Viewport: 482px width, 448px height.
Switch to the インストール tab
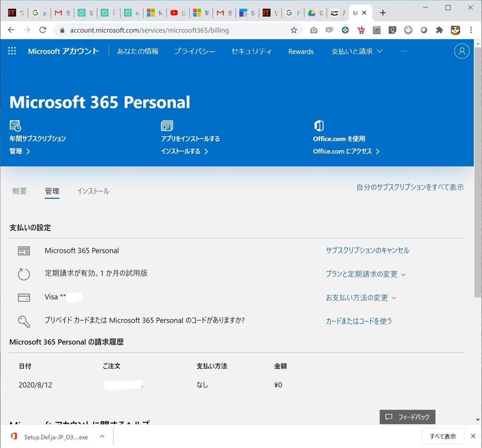pyautogui.click(x=93, y=191)
